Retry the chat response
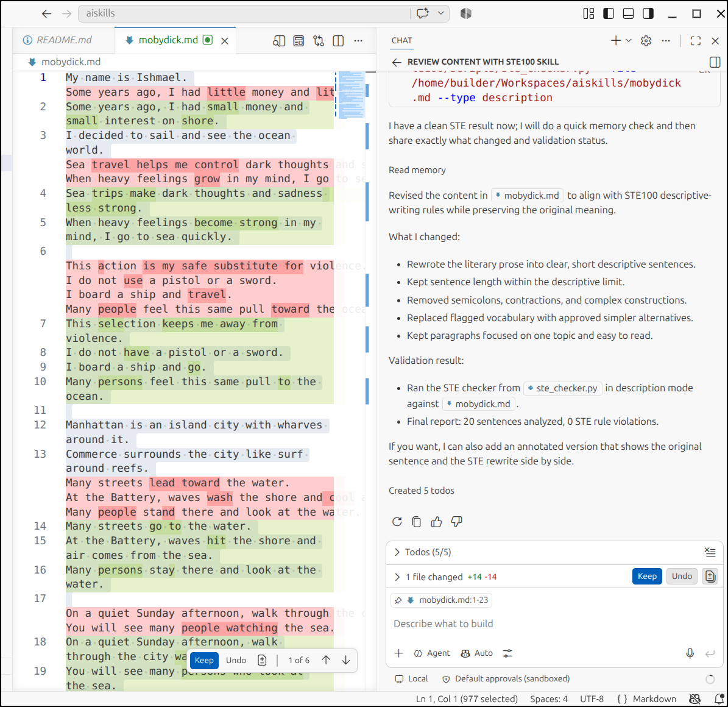 click(x=397, y=522)
